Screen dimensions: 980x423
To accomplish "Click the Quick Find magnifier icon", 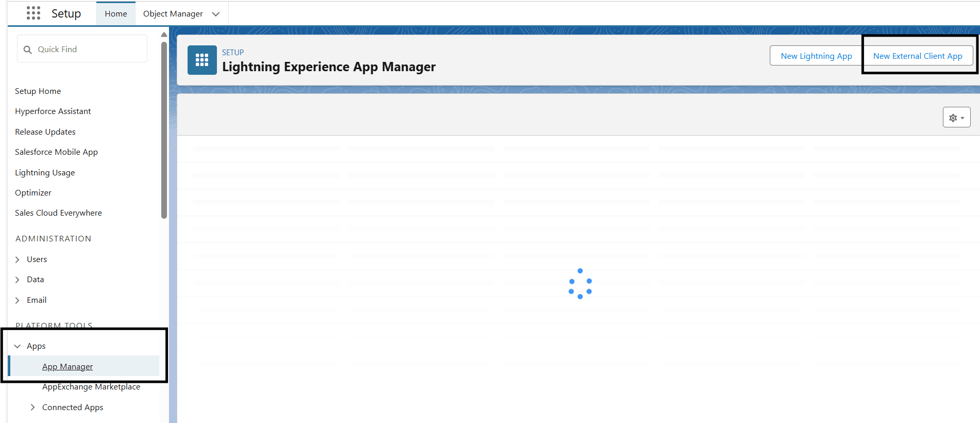I will point(28,50).
